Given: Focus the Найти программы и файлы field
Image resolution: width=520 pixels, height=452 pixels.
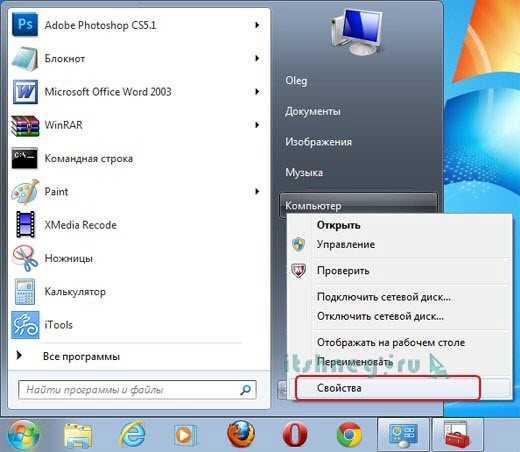Looking at the screenshot, I should click(137, 390).
